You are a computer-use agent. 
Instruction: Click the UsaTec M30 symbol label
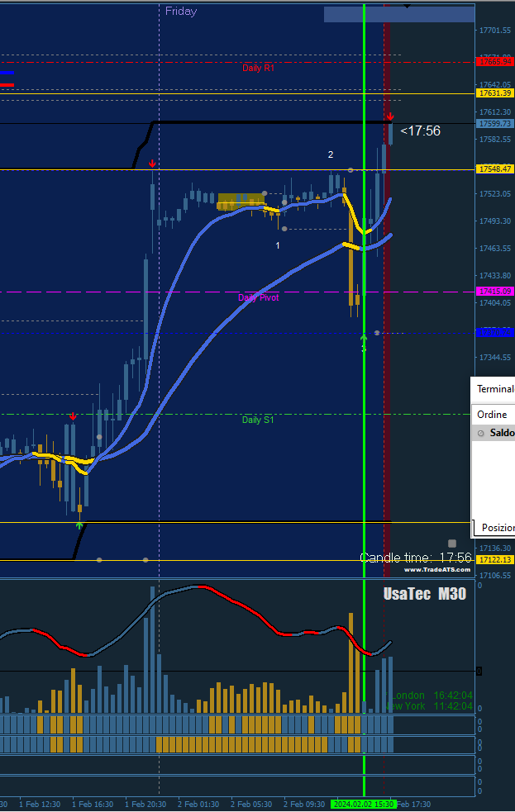424,594
